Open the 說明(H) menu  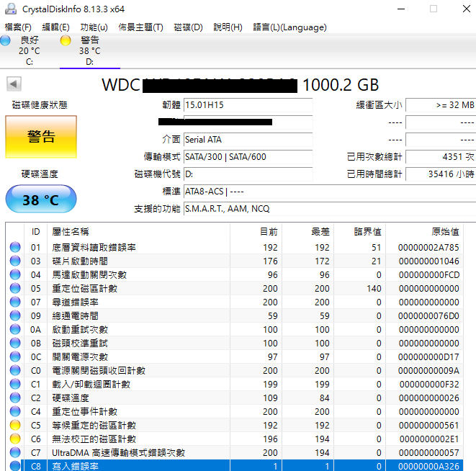click(228, 27)
